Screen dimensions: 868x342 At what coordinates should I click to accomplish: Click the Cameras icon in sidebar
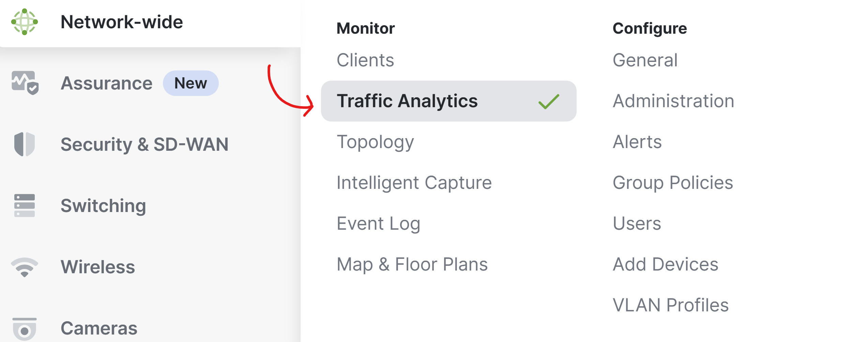coord(25,329)
